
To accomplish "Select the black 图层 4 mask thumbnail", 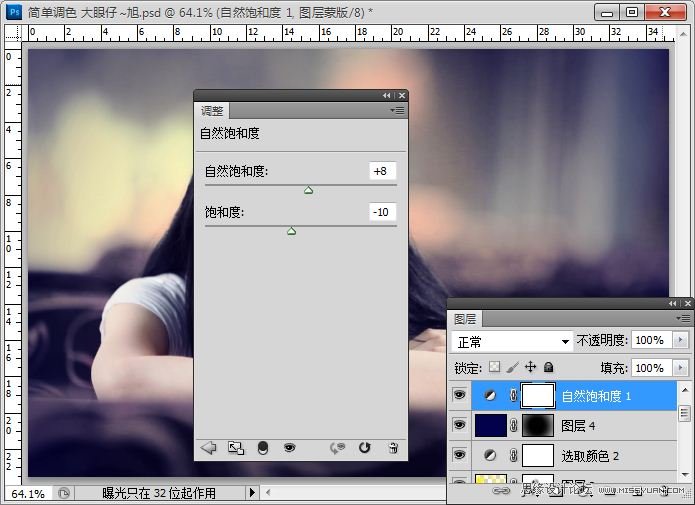I will coord(538,425).
